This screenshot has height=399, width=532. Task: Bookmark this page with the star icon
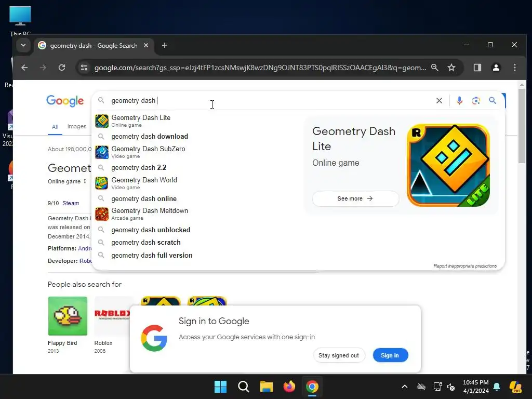(x=451, y=68)
